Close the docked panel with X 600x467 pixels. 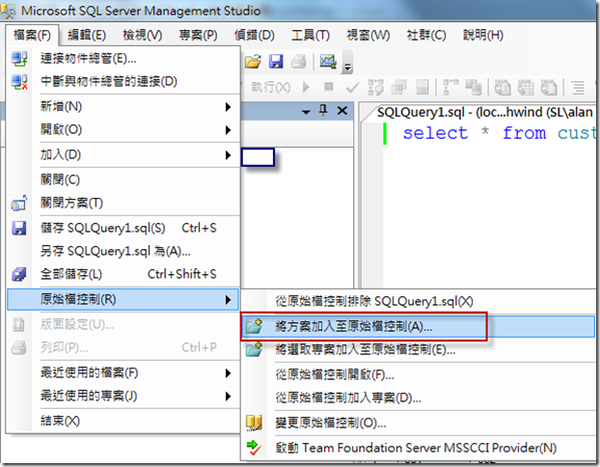tap(342, 111)
